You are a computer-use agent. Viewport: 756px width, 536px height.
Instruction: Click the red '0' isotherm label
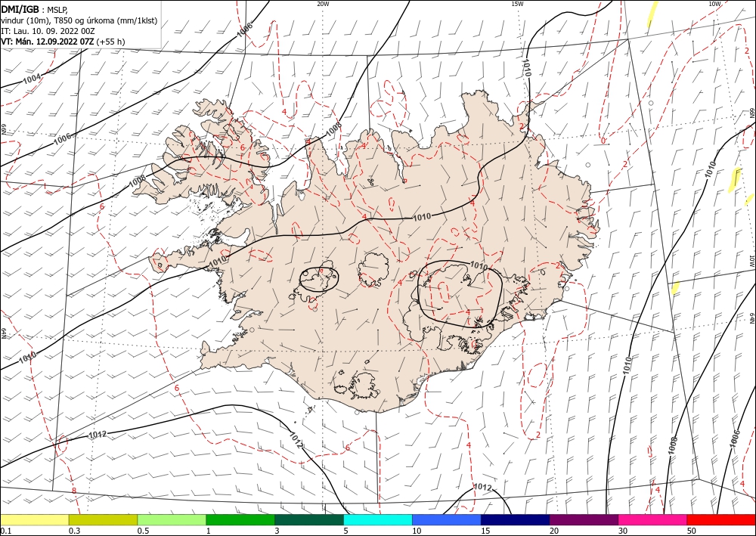[603, 141]
